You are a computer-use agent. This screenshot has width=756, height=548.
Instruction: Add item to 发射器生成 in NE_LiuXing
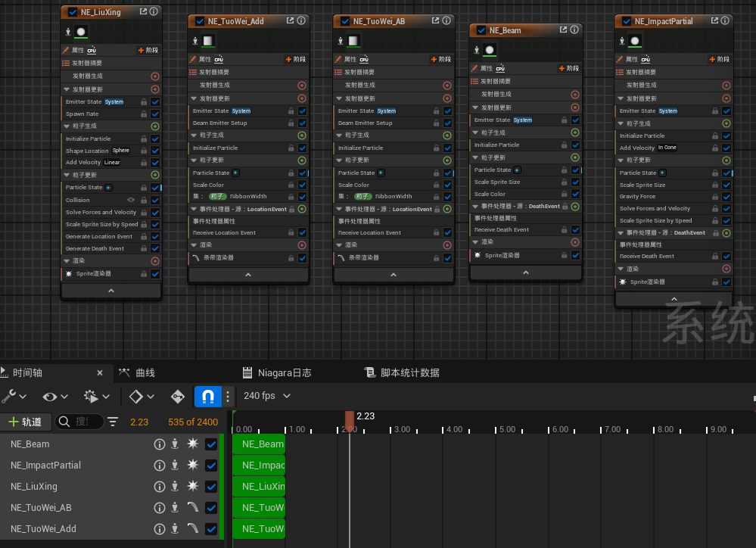[x=155, y=76]
